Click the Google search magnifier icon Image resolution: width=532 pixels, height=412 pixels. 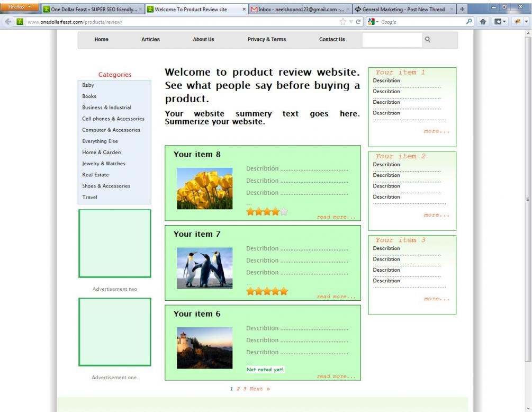pyautogui.click(x=469, y=21)
